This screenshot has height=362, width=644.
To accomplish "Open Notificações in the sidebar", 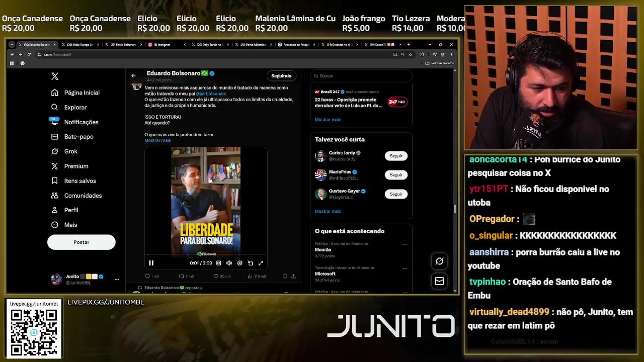I will coord(74,122).
